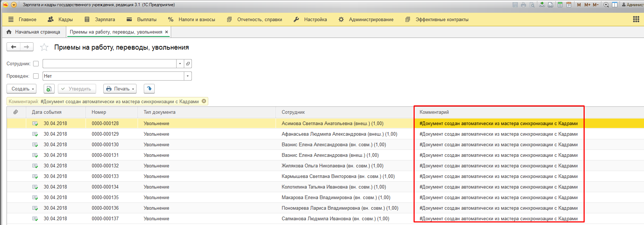Sort by Дата события column header
644x225 pixels.
click(x=47, y=112)
